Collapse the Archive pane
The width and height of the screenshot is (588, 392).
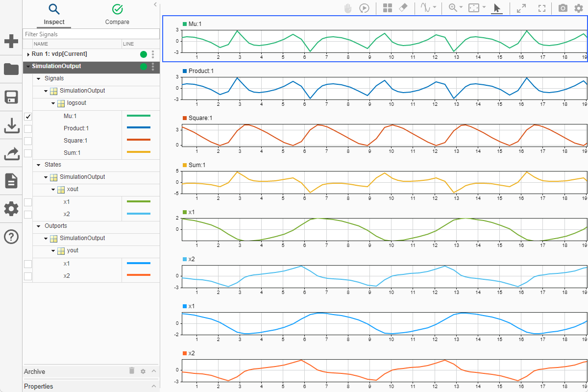pyautogui.click(x=153, y=371)
